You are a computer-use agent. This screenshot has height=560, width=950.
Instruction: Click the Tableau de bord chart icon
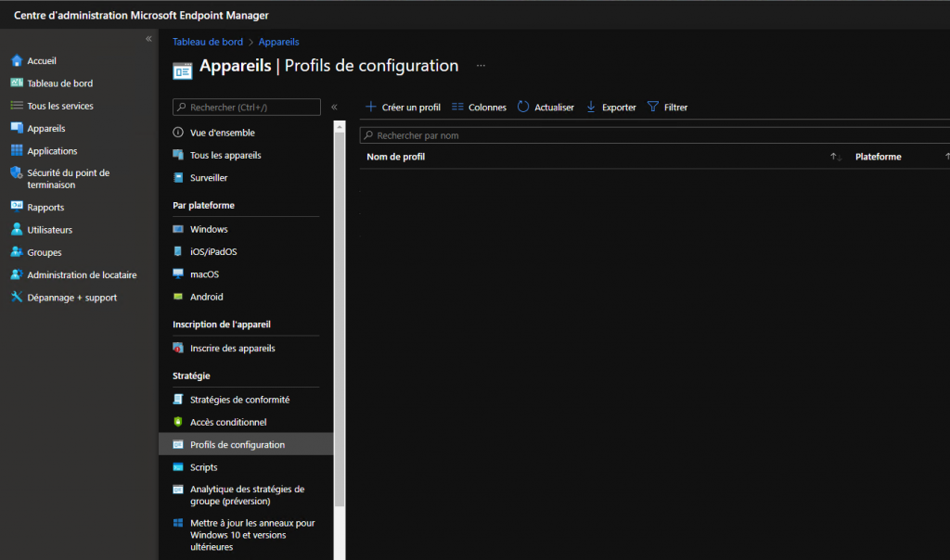click(x=17, y=83)
